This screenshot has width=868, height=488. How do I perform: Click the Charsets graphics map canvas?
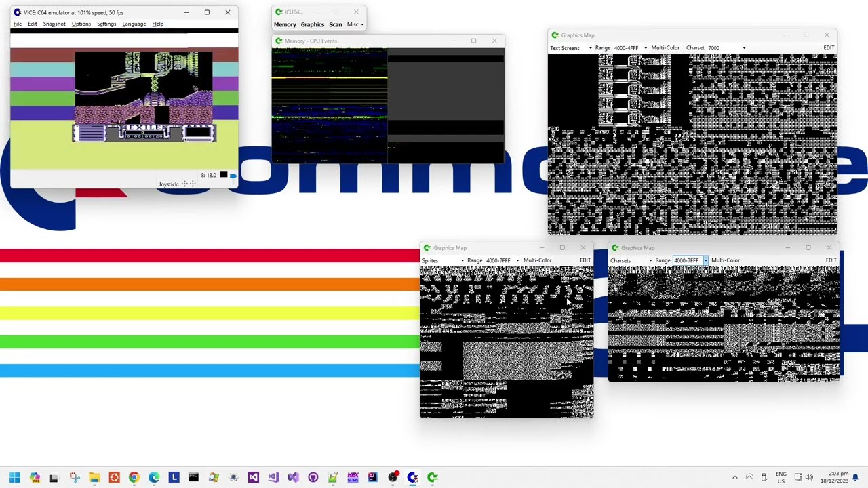click(724, 323)
